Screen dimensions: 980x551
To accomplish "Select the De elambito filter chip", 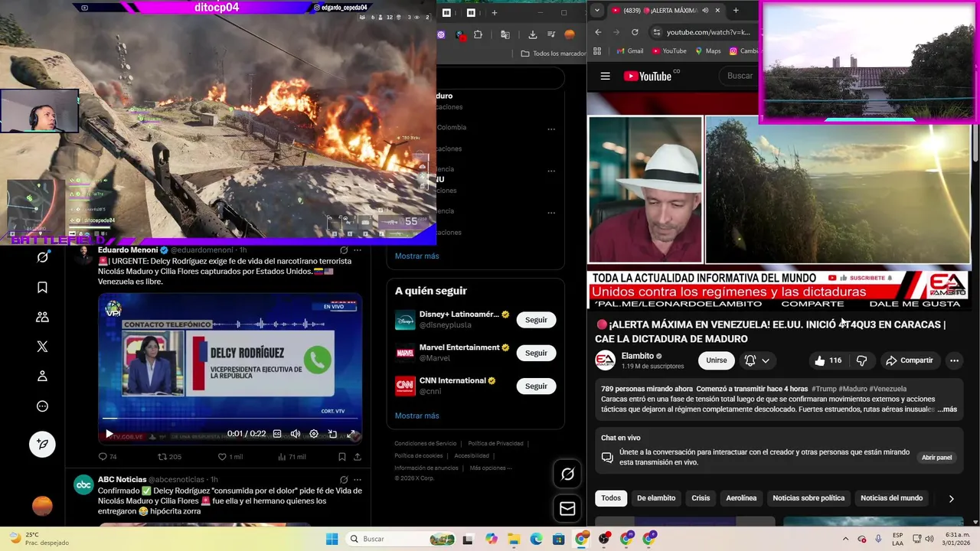I will [x=656, y=498].
